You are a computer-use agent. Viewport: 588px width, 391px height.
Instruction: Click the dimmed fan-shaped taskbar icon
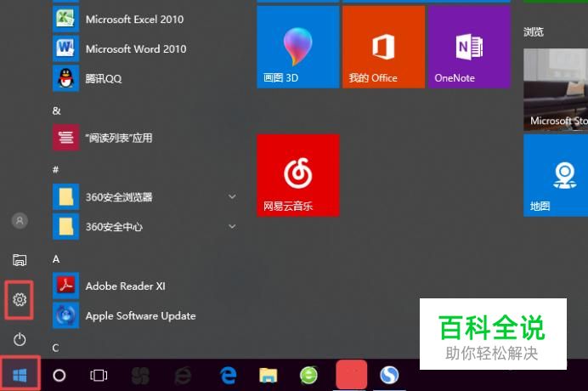pos(140,375)
